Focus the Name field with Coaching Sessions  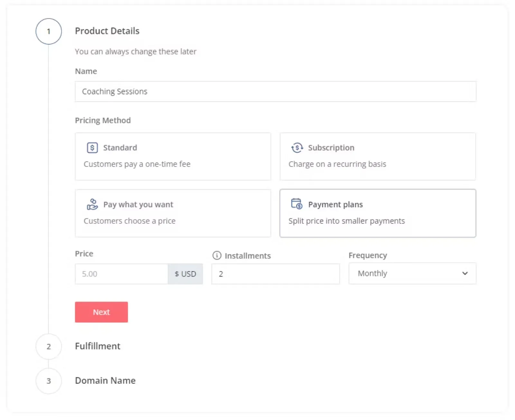[275, 92]
